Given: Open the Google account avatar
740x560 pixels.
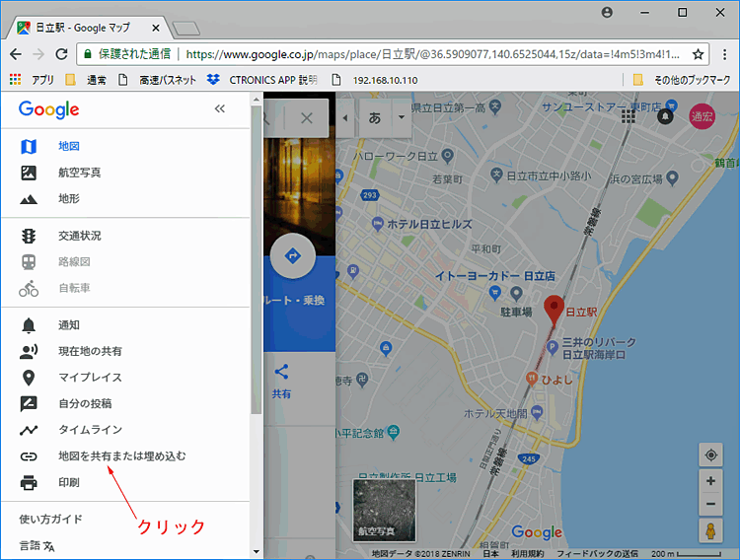Looking at the screenshot, I should tap(702, 116).
